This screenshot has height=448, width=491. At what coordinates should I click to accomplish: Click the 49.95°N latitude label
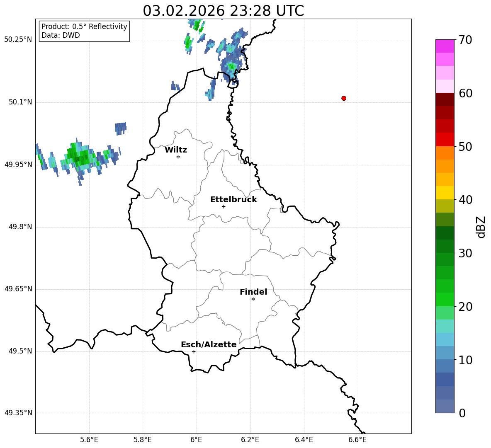(18, 165)
